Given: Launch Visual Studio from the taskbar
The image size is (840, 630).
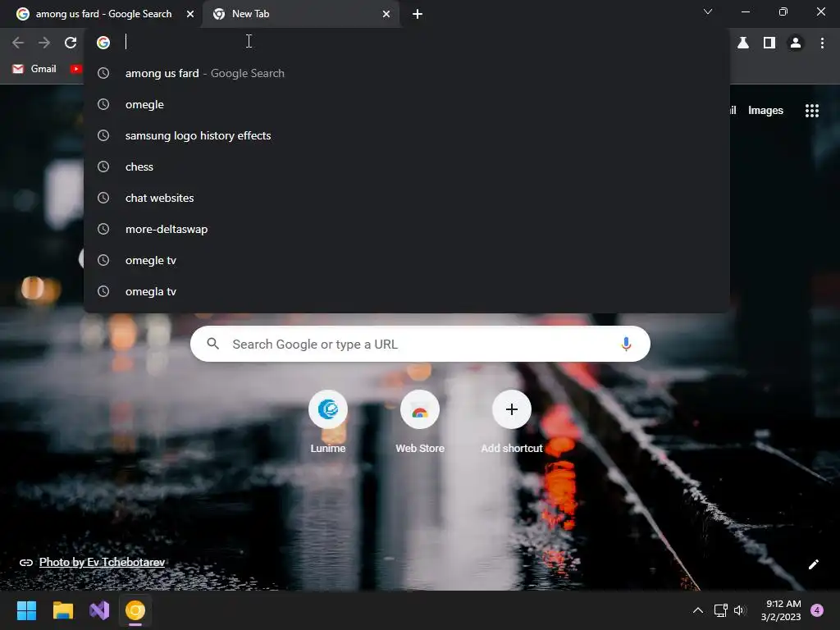Looking at the screenshot, I should 99,610.
